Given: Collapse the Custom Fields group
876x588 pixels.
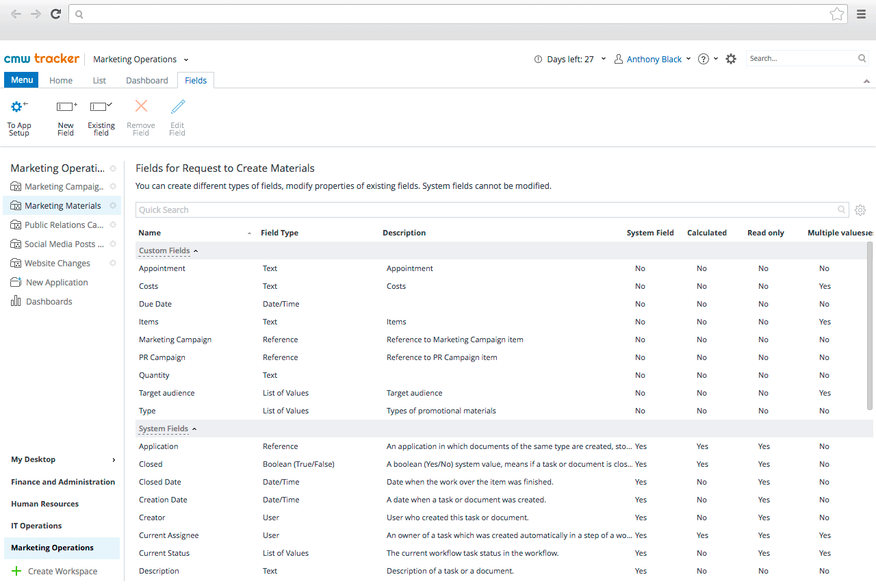Looking at the screenshot, I should [196, 251].
